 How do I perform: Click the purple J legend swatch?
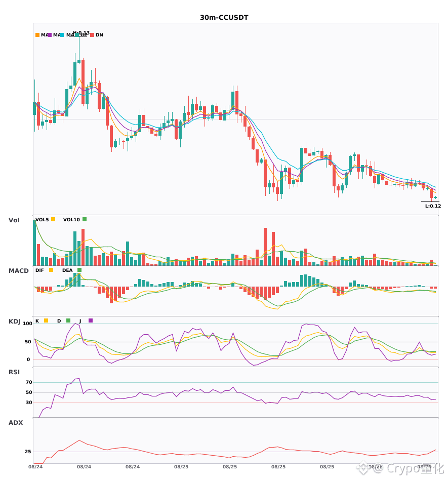click(91, 320)
